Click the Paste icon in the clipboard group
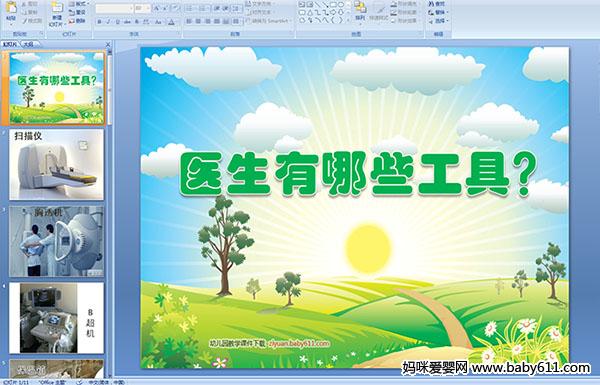Image resolution: width=600 pixels, height=385 pixels. coord(11,8)
